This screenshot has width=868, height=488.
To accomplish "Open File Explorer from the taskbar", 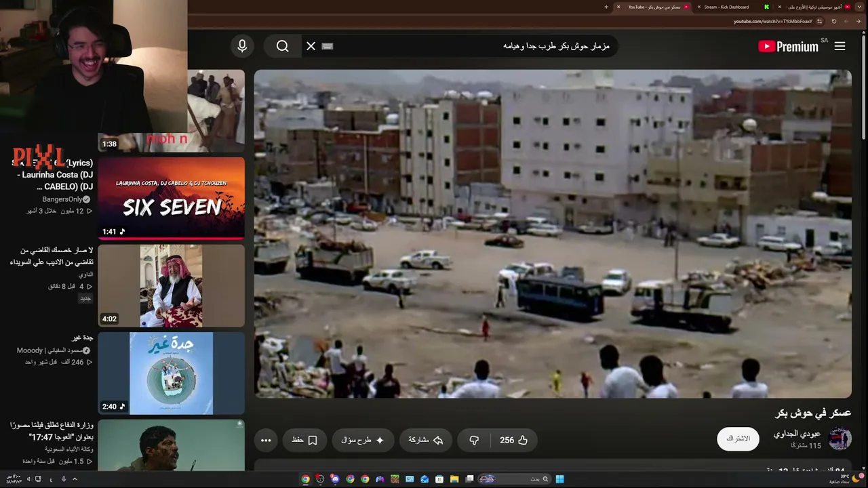I will (454, 479).
